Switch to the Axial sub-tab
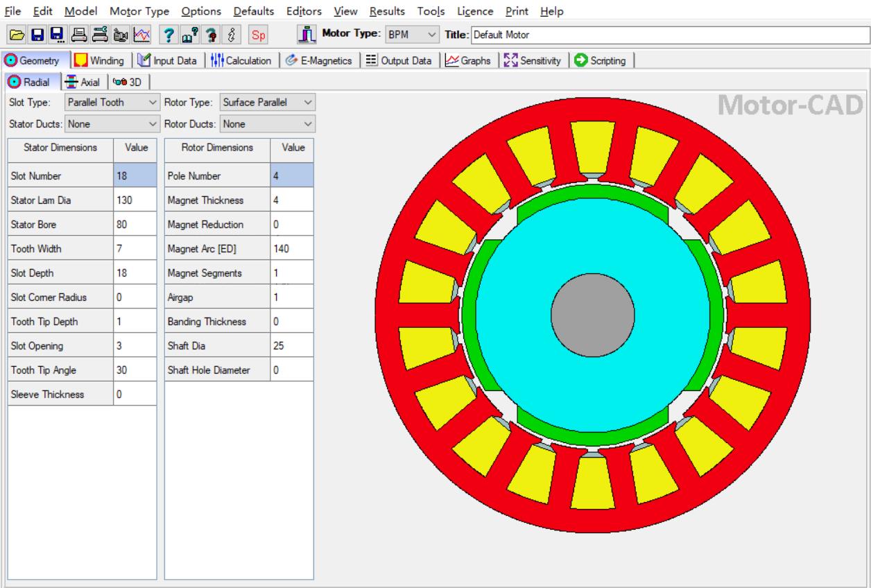Screen dimensions: 871x588 coord(83,82)
